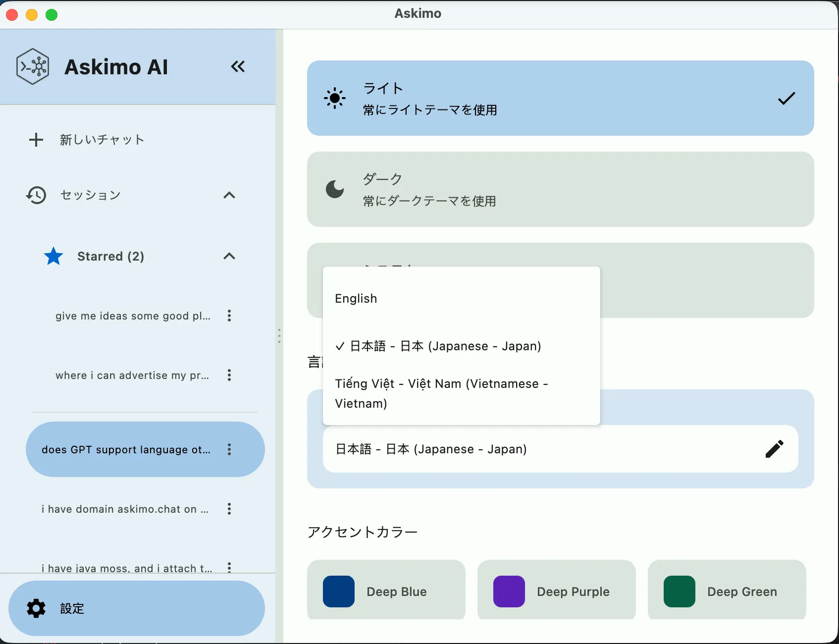Image resolution: width=839 pixels, height=644 pixels.
Task: Click the Askimo AI hexagon logo
Action: (x=33, y=66)
